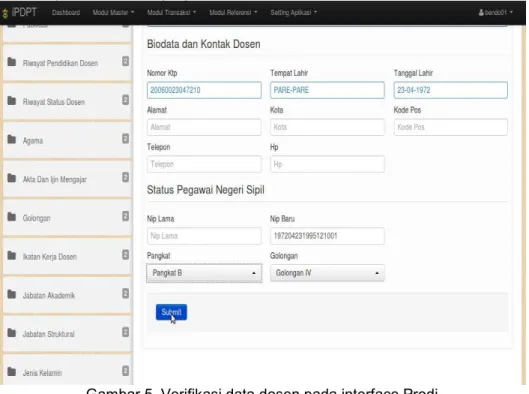Open the Modul Master dropdown menu
The height and width of the screenshot is (394, 529).
pyautogui.click(x=113, y=12)
